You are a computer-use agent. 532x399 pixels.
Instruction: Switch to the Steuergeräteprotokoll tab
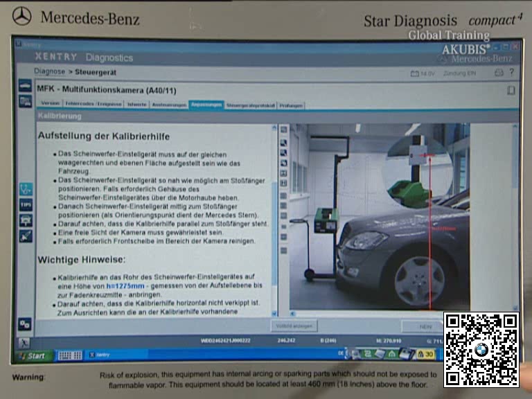tap(250, 105)
